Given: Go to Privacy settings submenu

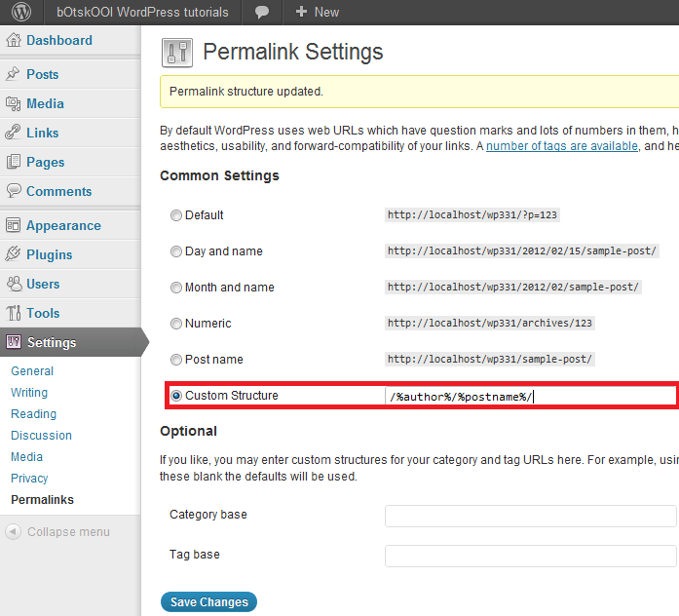Looking at the screenshot, I should [29, 479].
